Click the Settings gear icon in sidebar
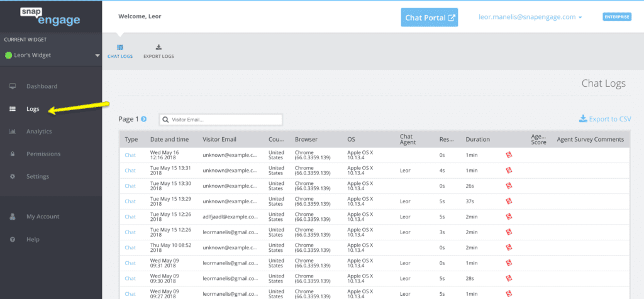The height and width of the screenshot is (299, 644). coord(13,176)
